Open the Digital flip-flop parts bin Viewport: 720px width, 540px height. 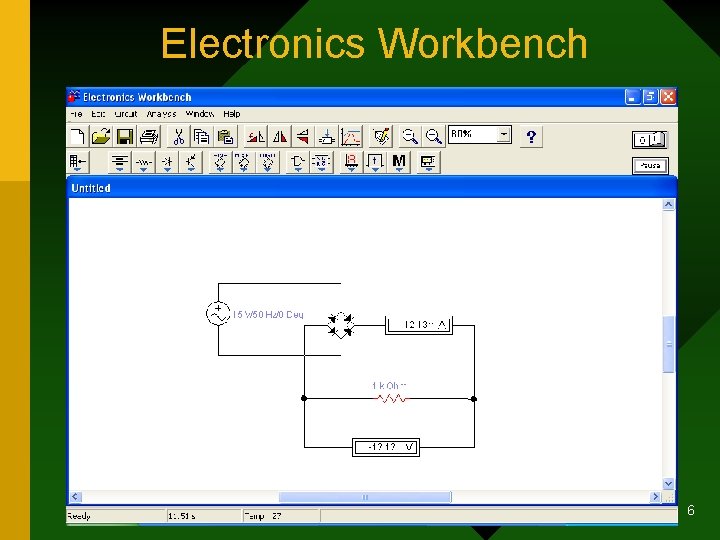[x=321, y=162]
